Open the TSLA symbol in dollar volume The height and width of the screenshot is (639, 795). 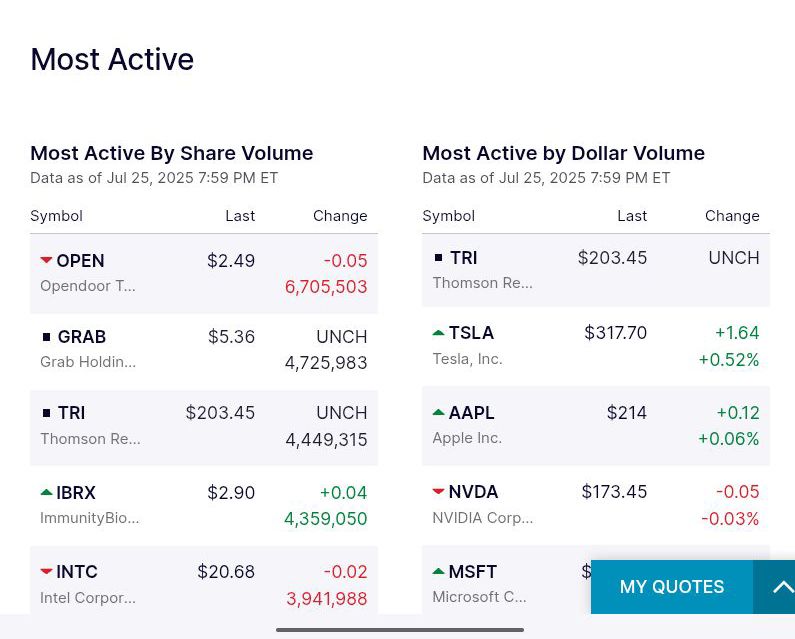coord(471,333)
